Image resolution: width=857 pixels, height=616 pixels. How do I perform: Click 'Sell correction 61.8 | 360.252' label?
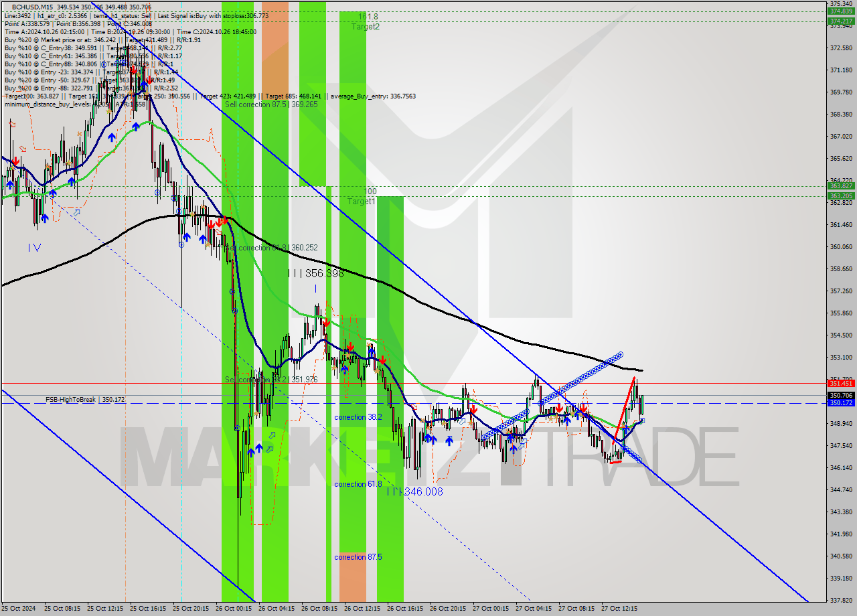point(271,248)
